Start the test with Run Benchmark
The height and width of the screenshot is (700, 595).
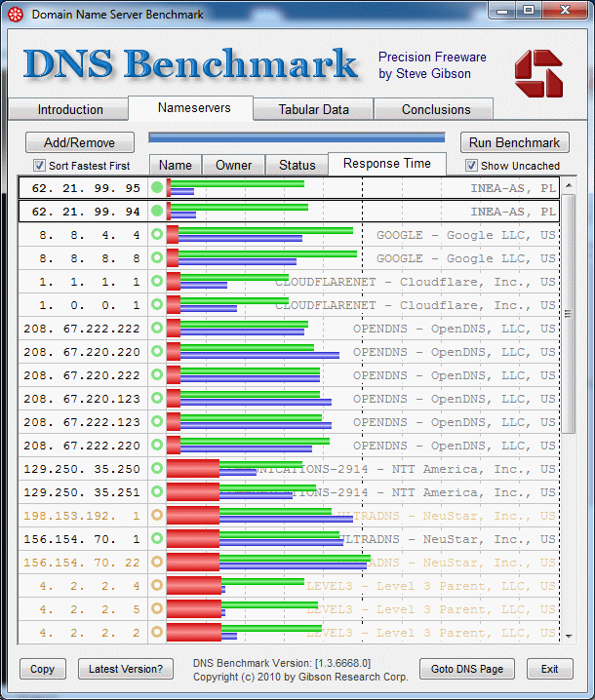(515, 143)
